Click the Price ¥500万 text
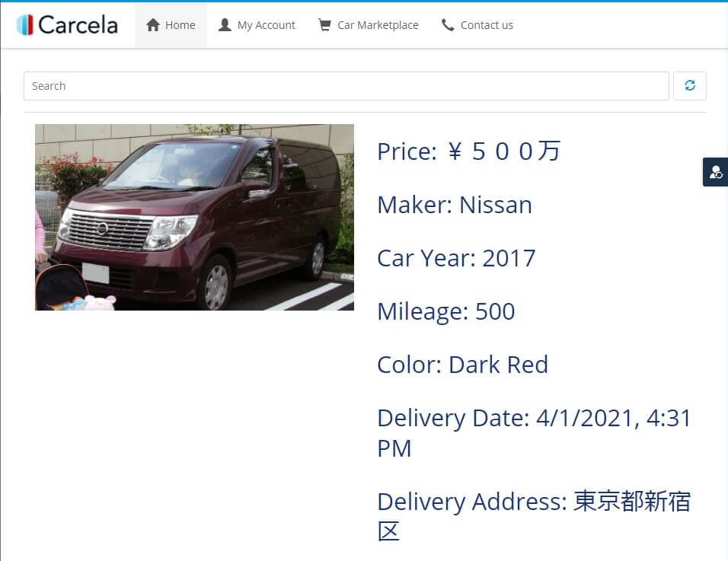The height and width of the screenshot is (561, 728). (x=469, y=151)
